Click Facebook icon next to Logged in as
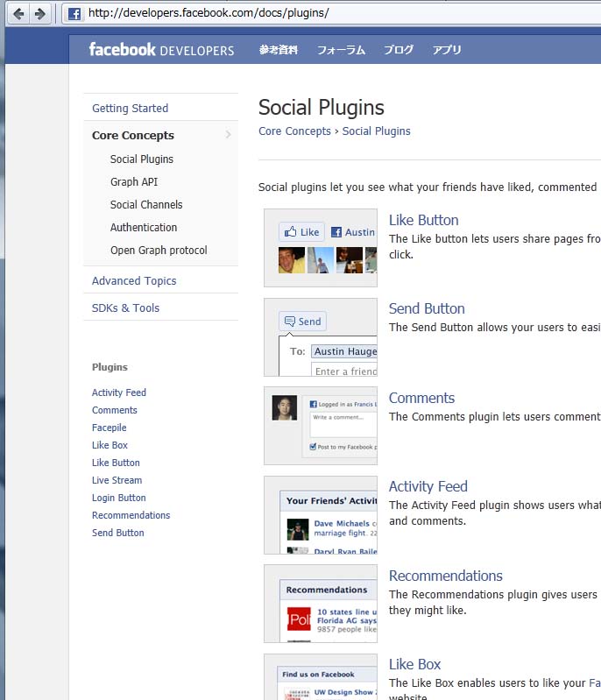 (x=314, y=404)
